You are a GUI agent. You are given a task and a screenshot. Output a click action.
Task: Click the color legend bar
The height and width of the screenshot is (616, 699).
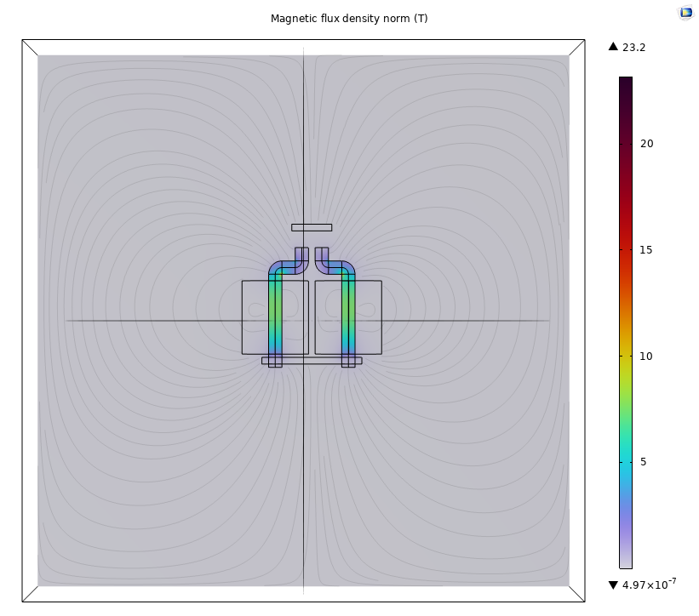tap(625, 323)
